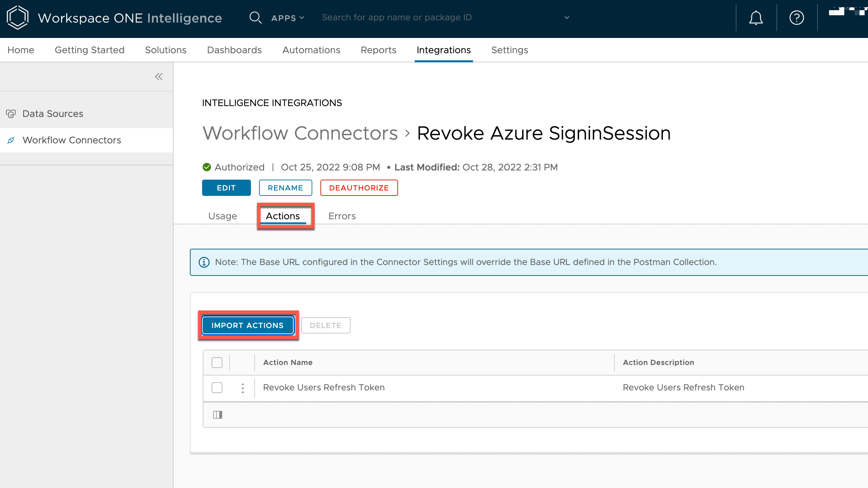868x488 pixels.
Task: Click the Workflow Connectors breadcrumb link
Action: click(x=300, y=133)
